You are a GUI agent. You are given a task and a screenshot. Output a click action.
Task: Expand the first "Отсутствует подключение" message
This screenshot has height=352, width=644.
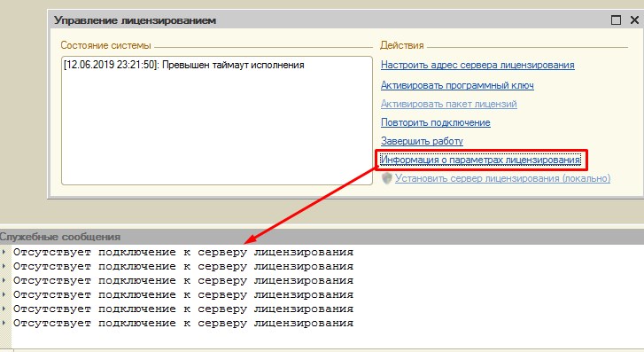[x=4, y=251]
